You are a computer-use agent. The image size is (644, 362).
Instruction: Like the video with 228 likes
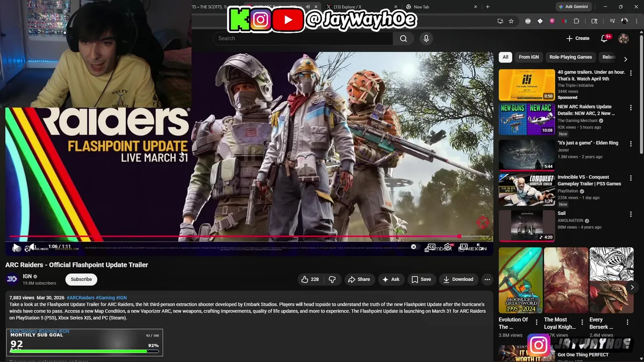pyautogui.click(x=310, y=280)
